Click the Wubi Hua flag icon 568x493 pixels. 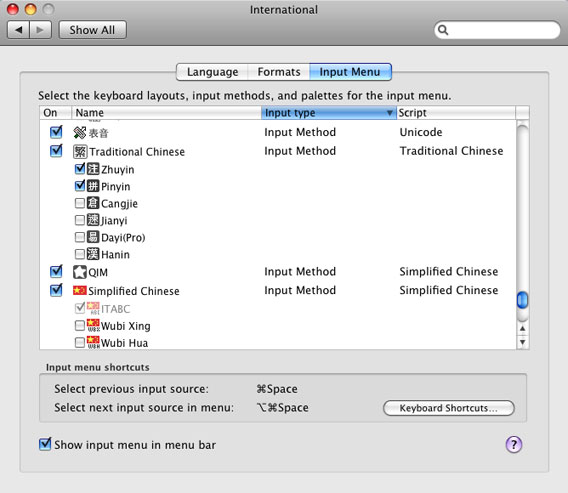[93, 342]
